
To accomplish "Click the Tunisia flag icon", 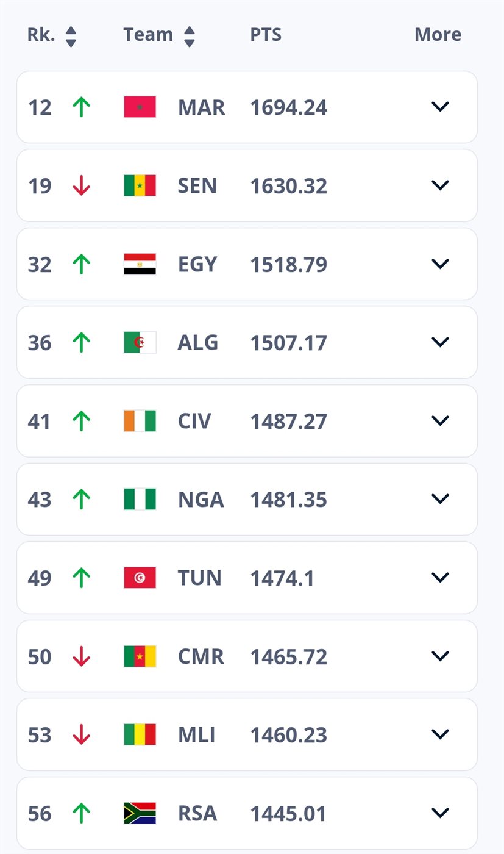I will (140, 578).
